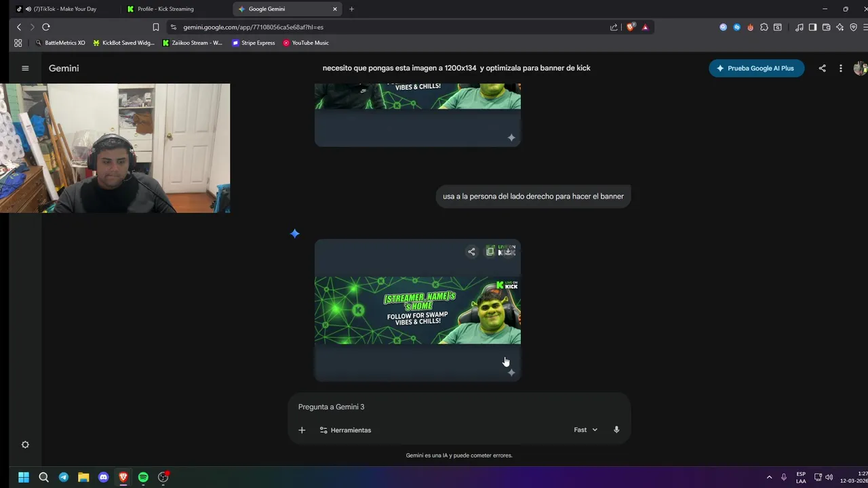Open Windows taskbar search

(x=43, y=477)
